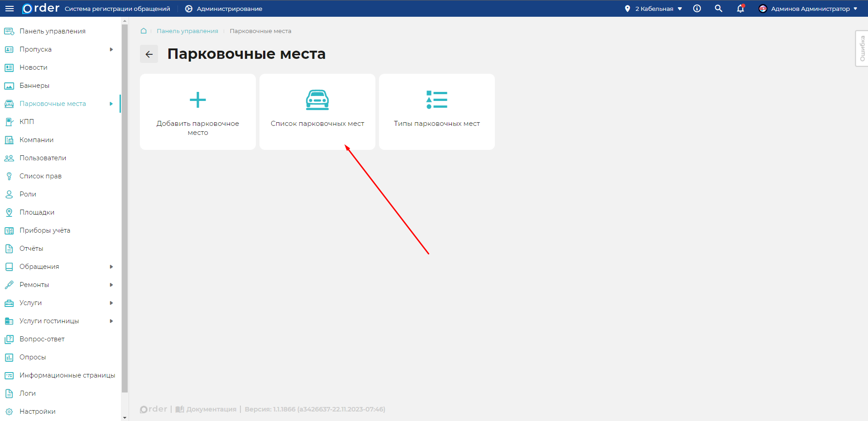Image resolution: width=868 pixels, height=421 pixels.
Task: Open the Админов Администратор user menu
Action: (x=809, y=9)
